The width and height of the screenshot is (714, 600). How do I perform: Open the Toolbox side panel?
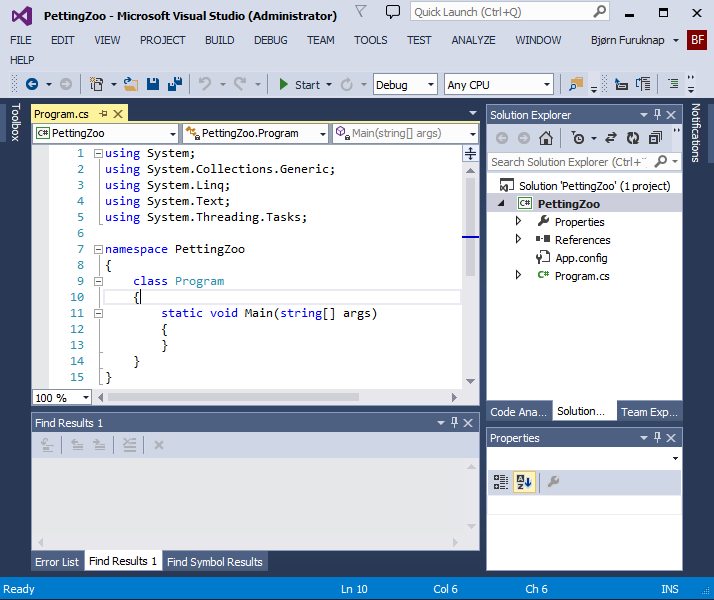pyautogui.click(x=15, y=122)
